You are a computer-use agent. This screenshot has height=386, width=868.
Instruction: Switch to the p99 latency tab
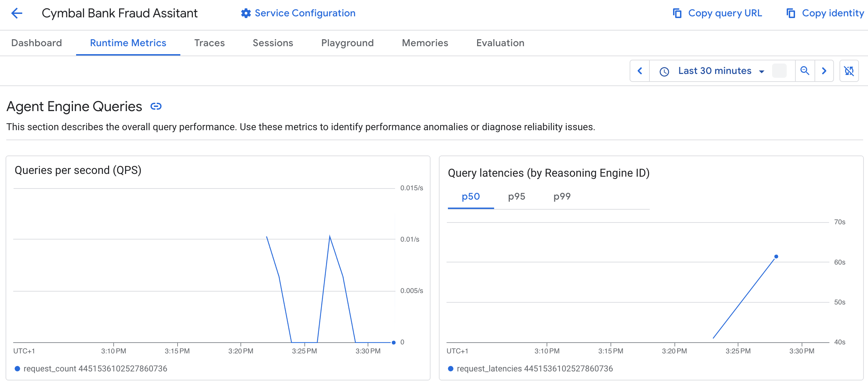562,197
